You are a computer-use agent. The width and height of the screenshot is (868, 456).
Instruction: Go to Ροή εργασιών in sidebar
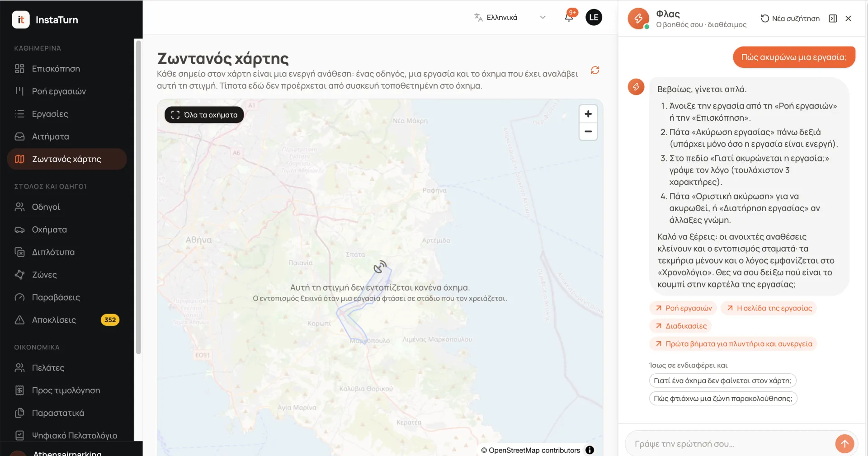67,91
